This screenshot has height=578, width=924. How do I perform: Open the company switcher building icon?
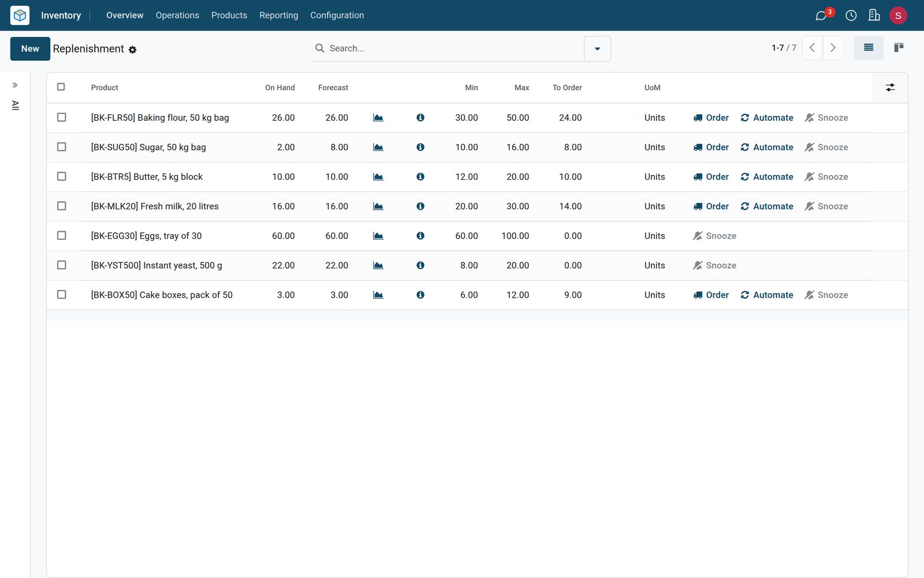coord(874,15)
